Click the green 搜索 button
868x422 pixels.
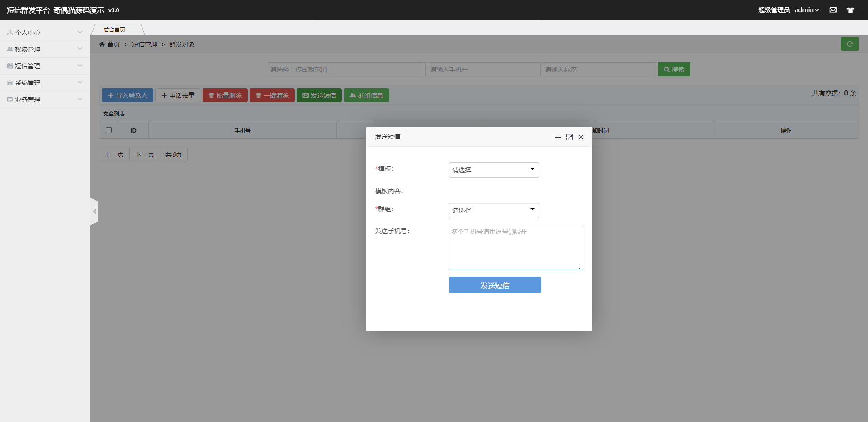(x=674, y=70)
